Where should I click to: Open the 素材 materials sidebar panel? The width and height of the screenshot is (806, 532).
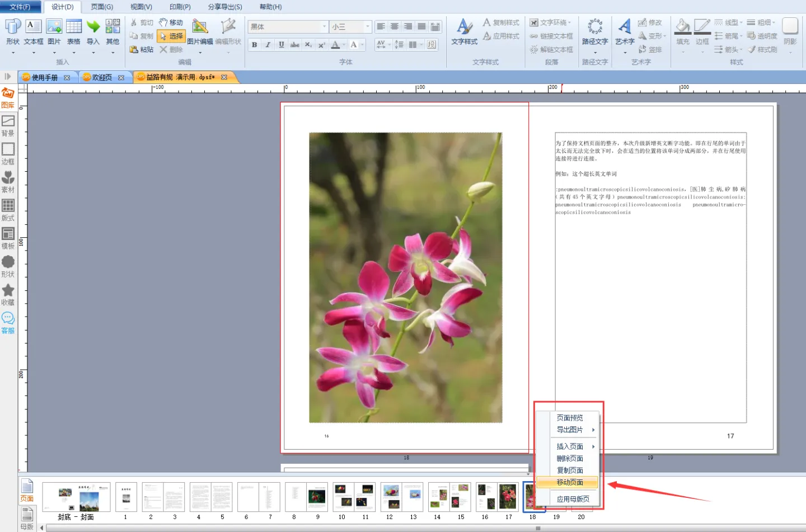(x=8, y=182)
